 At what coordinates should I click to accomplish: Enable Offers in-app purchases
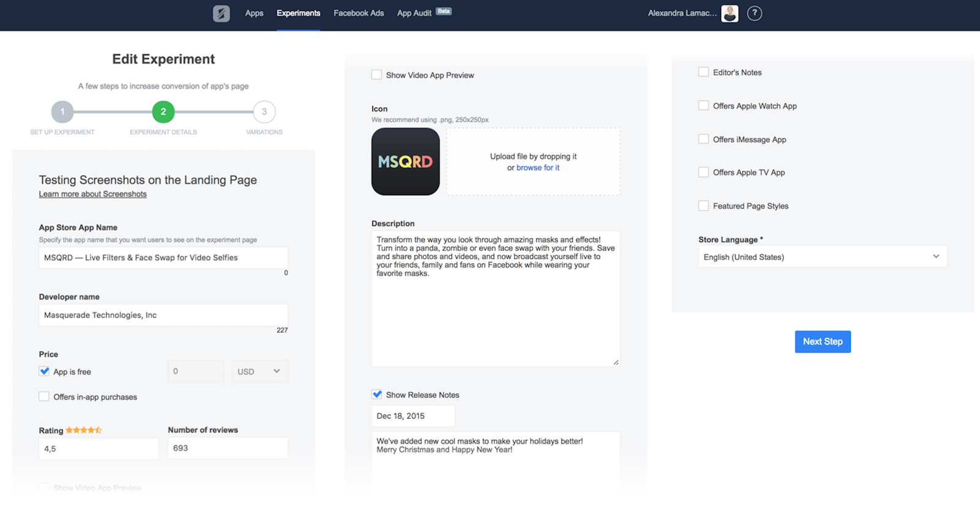click(44, 397)
